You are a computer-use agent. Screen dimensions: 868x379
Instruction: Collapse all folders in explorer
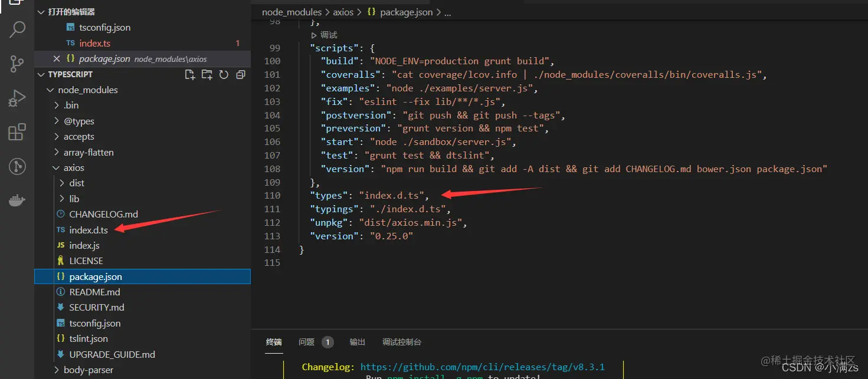coord(241,74)
